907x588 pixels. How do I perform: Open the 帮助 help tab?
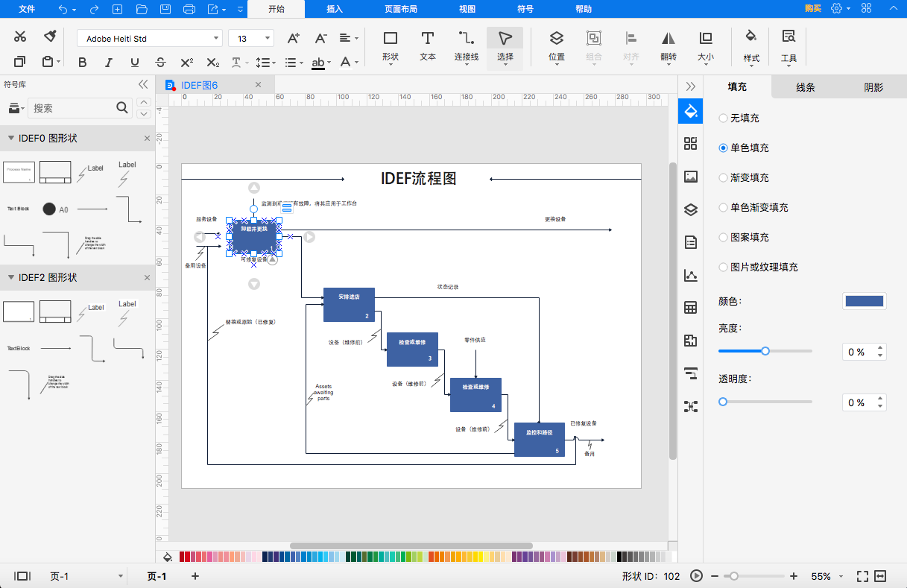(x=584, y=9)
